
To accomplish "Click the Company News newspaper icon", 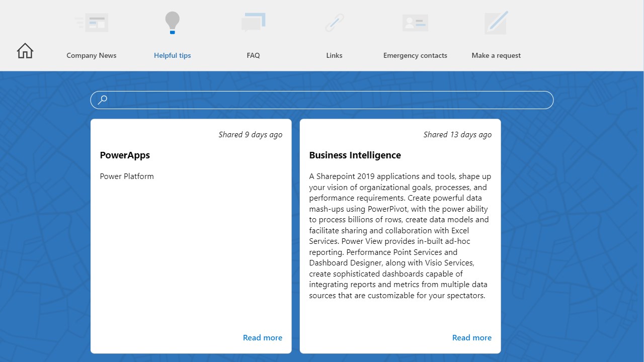I will click(92, 23).
